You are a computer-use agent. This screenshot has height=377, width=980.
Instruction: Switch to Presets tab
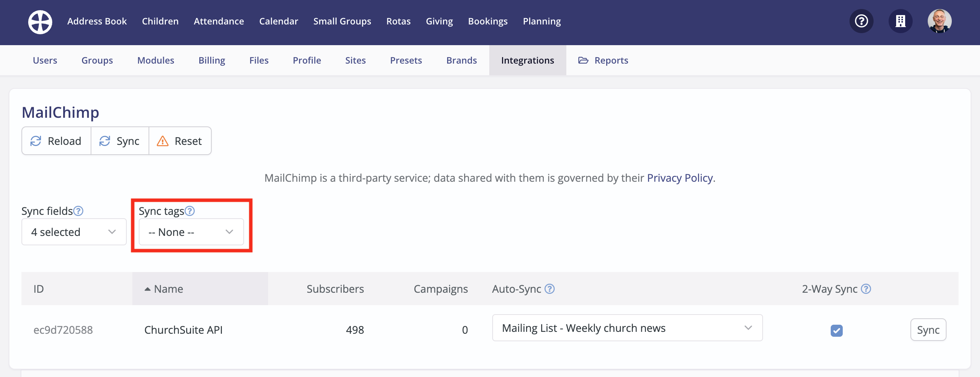click(406, 60)
